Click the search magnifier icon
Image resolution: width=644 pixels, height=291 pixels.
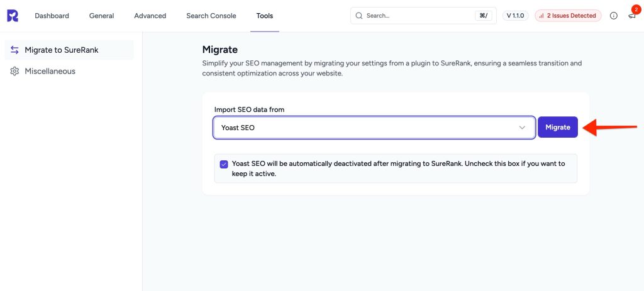[x=359, y=16]
